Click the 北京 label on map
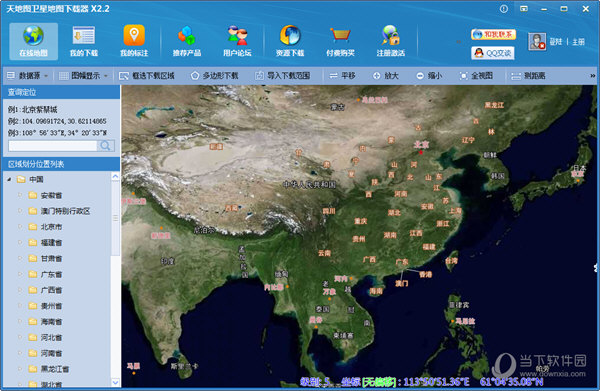600x391 pixels. [421, 145]
